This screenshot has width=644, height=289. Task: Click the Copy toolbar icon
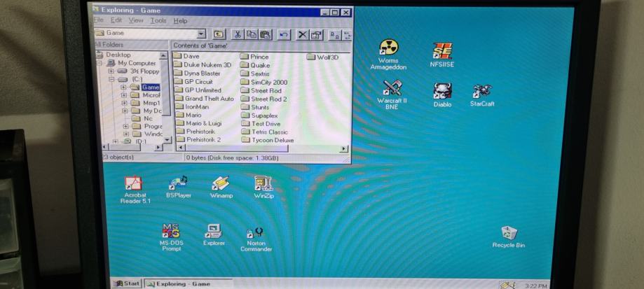pyautogui.click(x=252, y=35)
